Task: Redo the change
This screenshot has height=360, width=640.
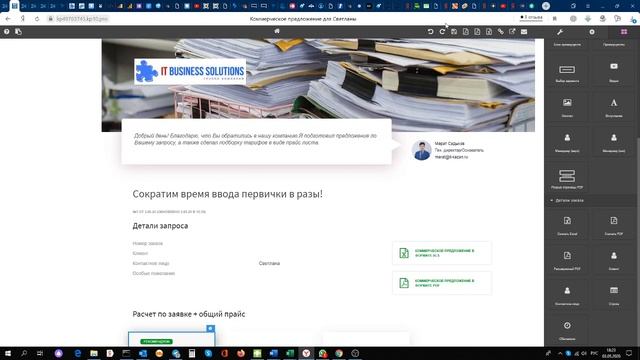Action: (x=442, y=31)
